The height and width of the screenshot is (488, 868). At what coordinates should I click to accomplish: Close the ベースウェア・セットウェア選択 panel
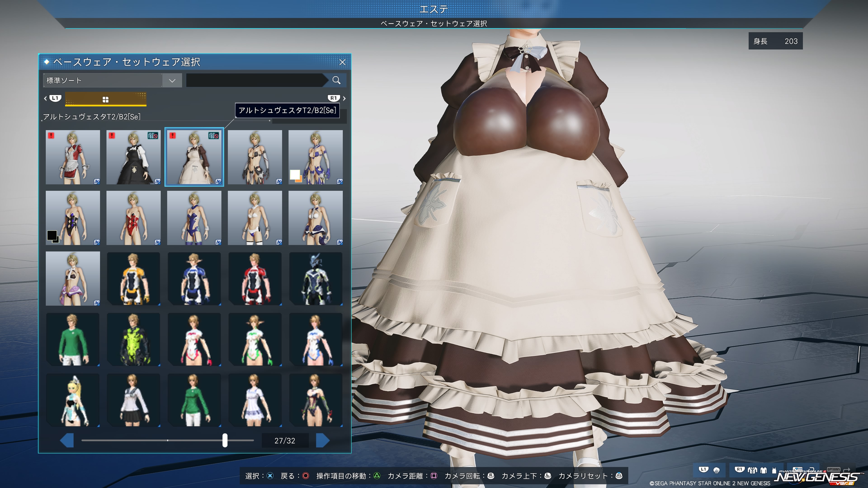click(x=342, y=62)
